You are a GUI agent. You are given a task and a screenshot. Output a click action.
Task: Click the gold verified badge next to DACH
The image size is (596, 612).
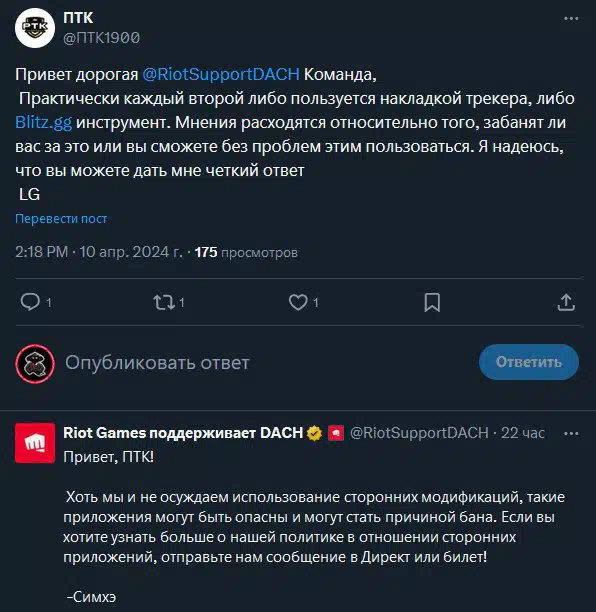314,433
